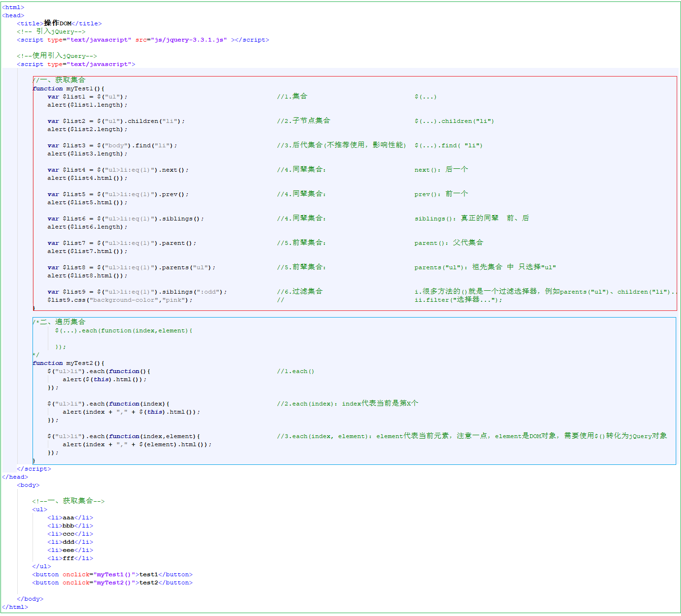The height and width of the screenshot is (616, 681).
Task: Click the ii.filter("选择器...") comment
Action: point(458,300)
